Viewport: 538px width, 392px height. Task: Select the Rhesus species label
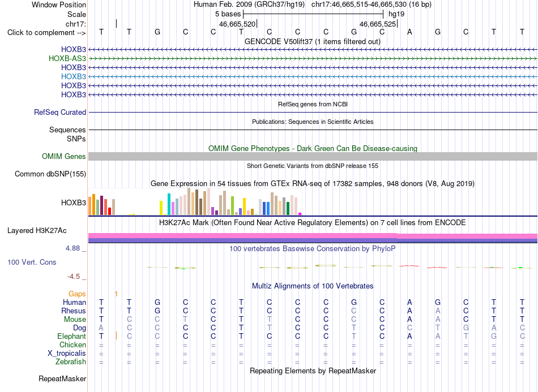point(74,311)
